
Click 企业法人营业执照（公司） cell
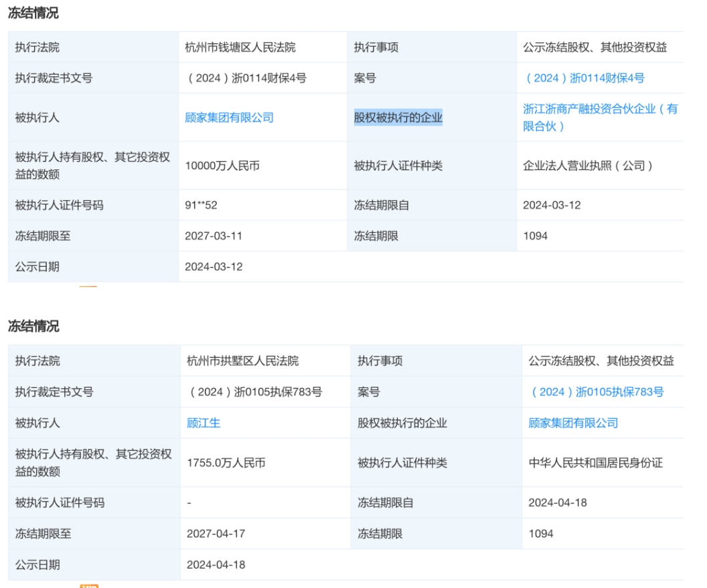click(588, 165)
